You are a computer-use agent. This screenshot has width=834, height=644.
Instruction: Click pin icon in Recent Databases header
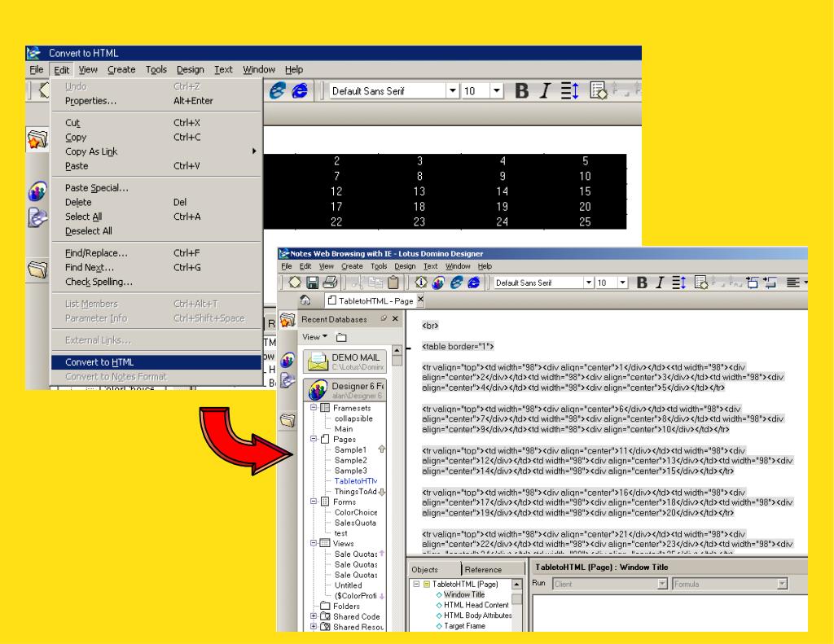(383, 318)
